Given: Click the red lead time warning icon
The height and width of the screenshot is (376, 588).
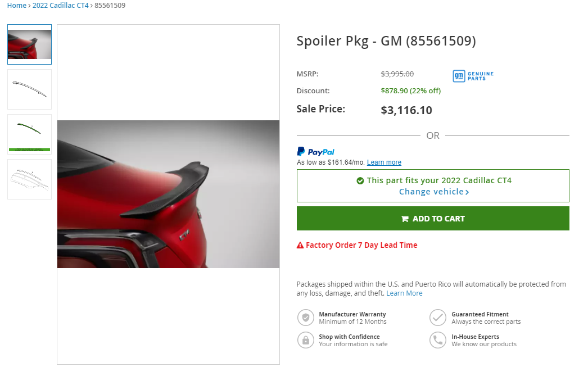Looking at the screenshot, I should coord(300,246).
